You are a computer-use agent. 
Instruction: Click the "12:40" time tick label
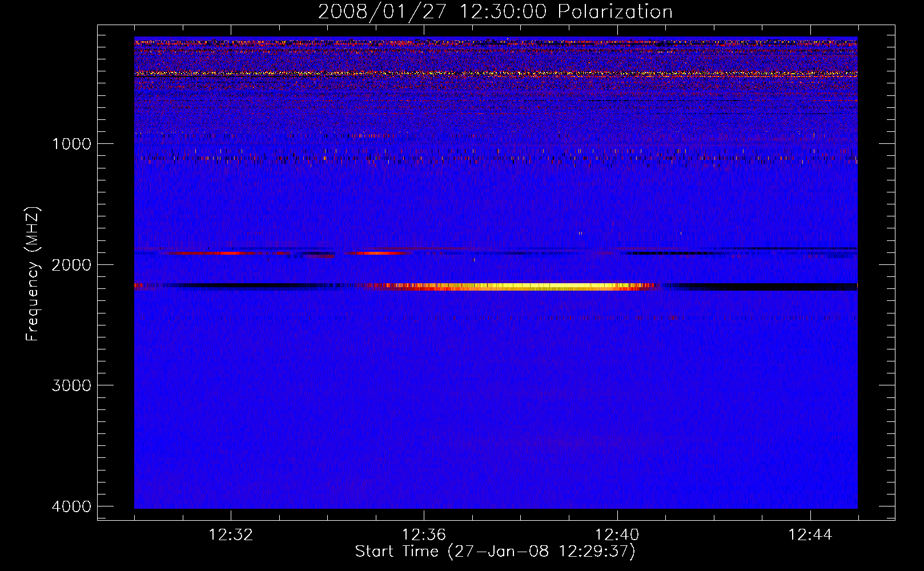click(617, 535)
